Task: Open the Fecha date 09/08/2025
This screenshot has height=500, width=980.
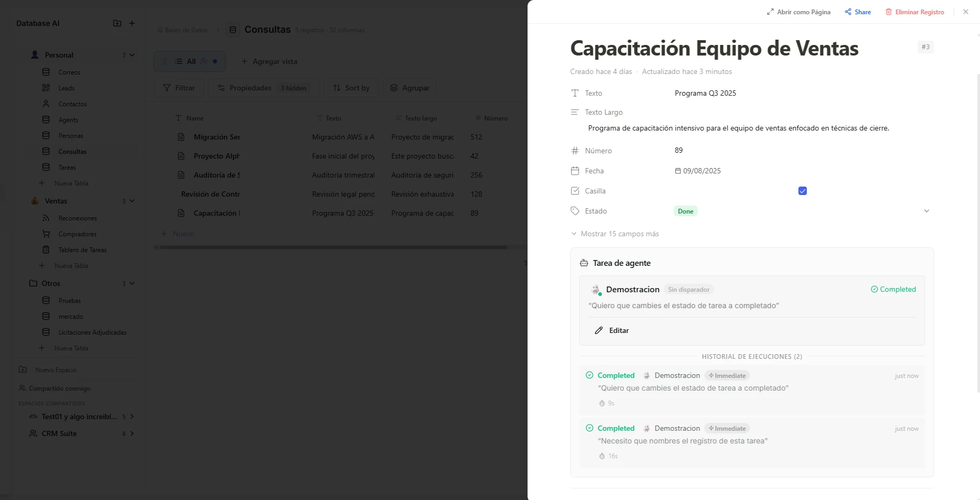Action: coord(698,171)
